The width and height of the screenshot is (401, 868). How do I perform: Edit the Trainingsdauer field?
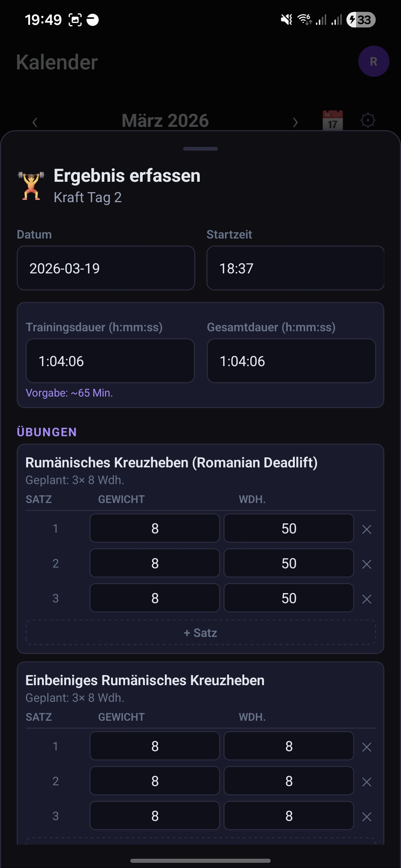pyautogui.click(x=110, y=361)
